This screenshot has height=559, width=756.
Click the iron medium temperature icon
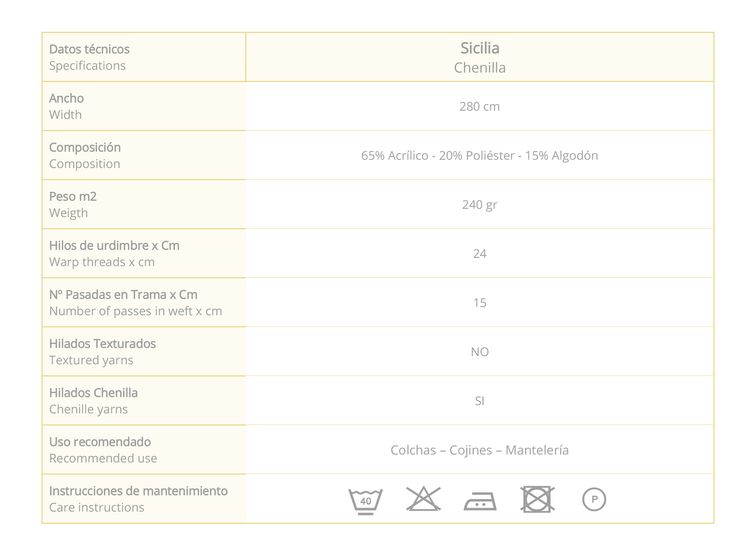(x=480, y=501)
